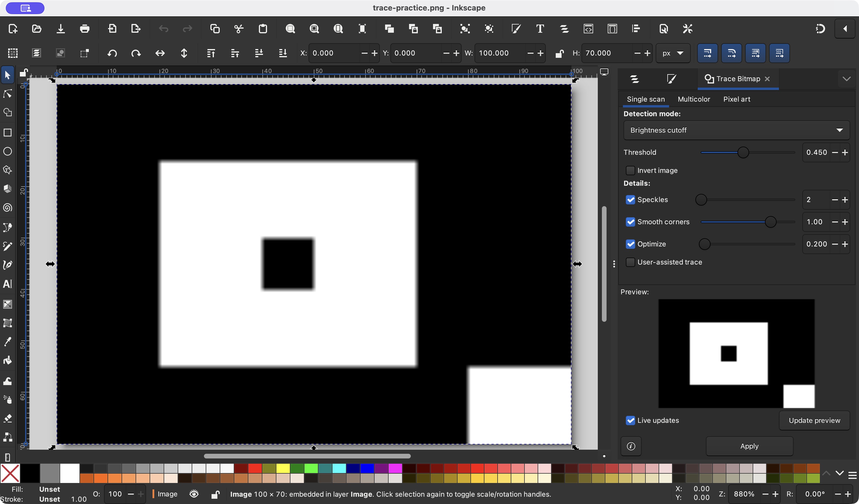Open the Image layer selector
This screenshot has width=859, height=504.
coord(165,494)
